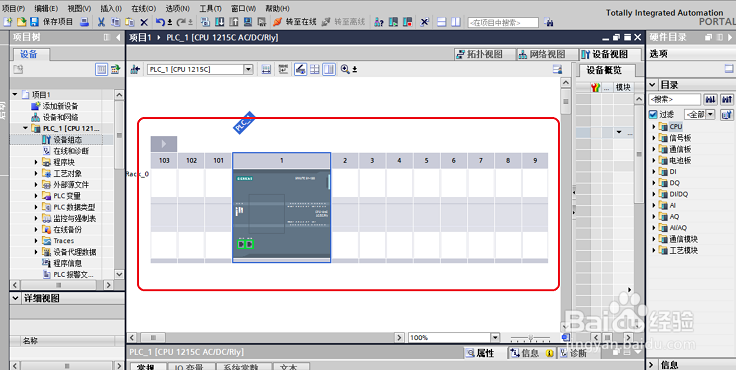Click the Undo arrow icon

pyautogui.click(x=161, y=22)
